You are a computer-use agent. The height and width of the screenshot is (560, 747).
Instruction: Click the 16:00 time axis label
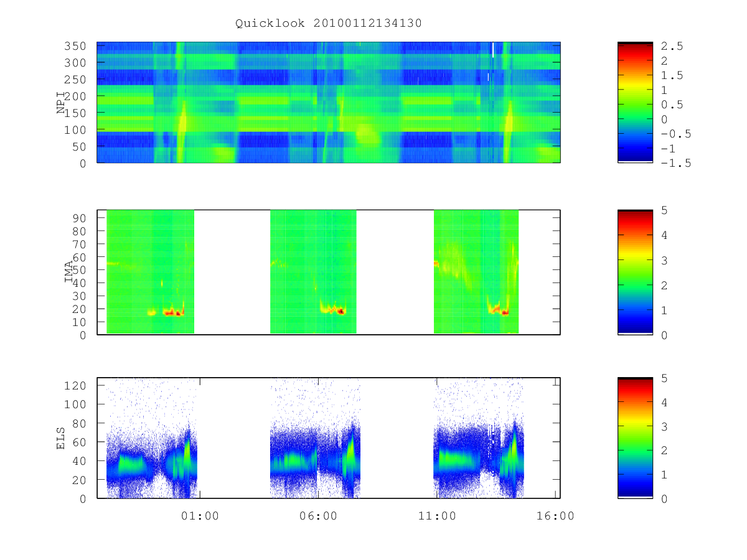(x=555, y=516)
